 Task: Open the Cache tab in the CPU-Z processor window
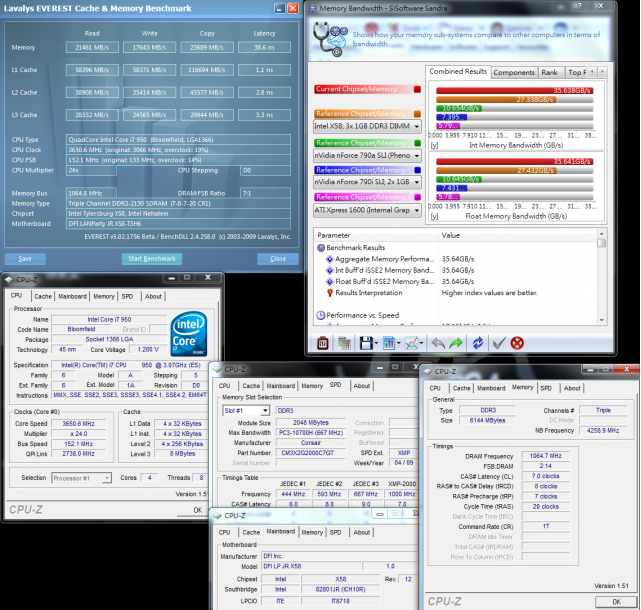[43, 296]
